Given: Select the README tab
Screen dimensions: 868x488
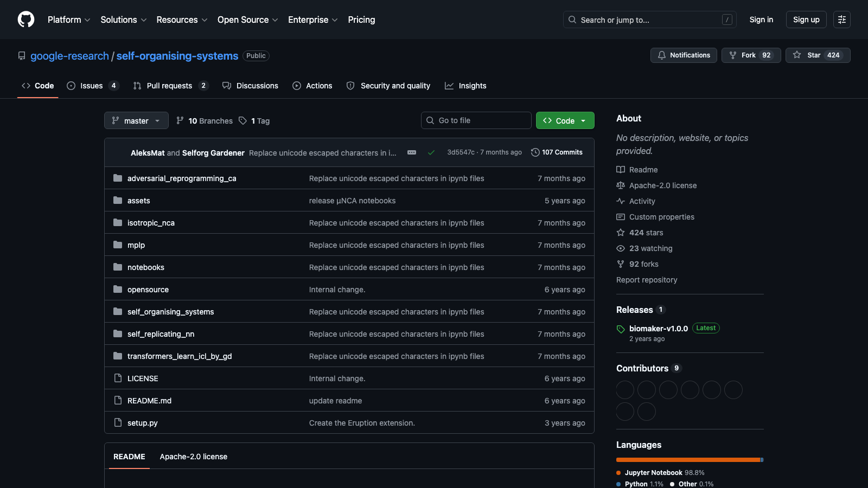Looking at the screenshot, I should (x=129, y=457).
